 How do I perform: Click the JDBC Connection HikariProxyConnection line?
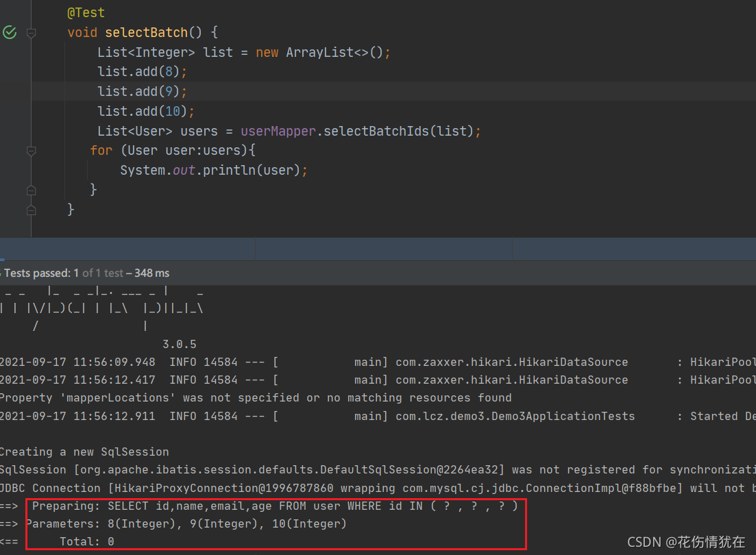point(378,488)
